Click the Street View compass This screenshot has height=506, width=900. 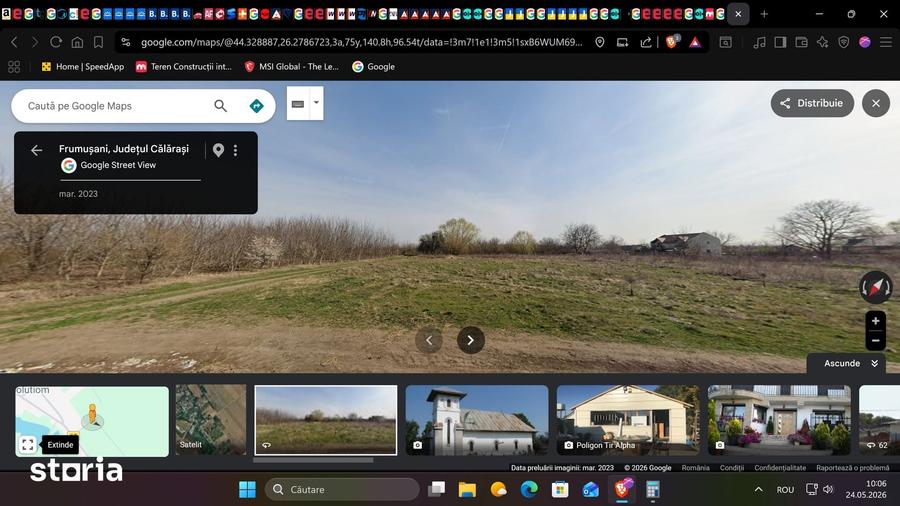pyautogui.click(x=876, y=287)
